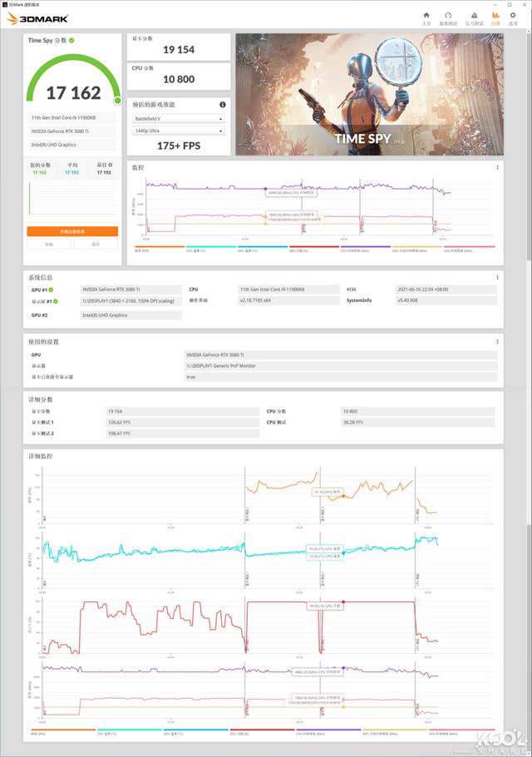Click the overall score 17 162

coord(73,92)
